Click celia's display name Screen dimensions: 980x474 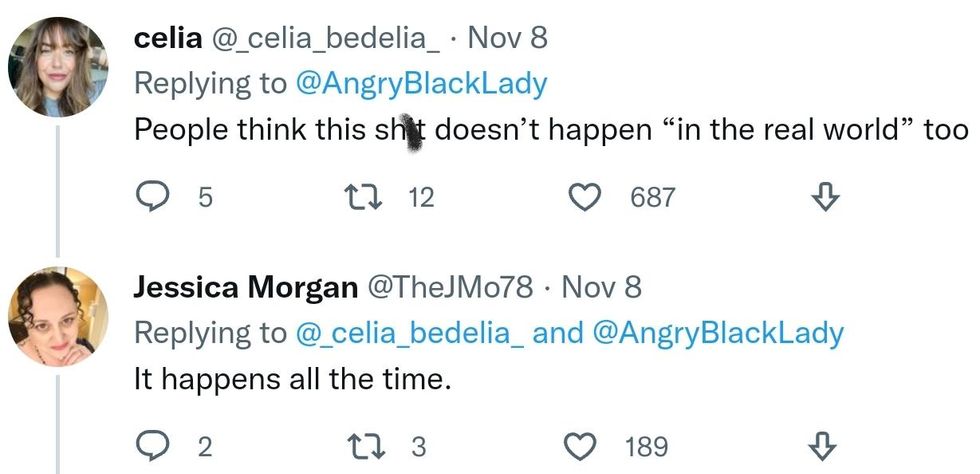[166, 38]
